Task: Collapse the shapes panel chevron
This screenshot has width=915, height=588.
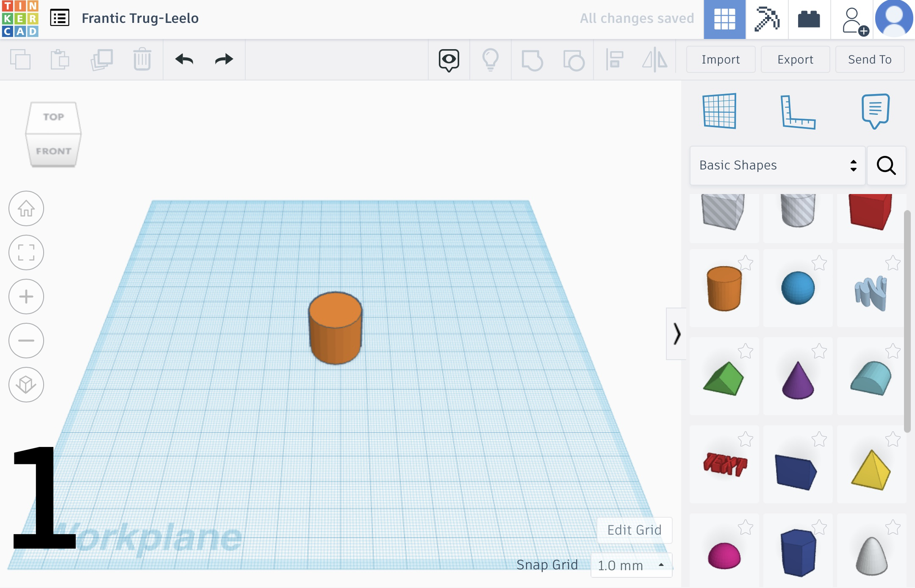Action: point(677,334)
